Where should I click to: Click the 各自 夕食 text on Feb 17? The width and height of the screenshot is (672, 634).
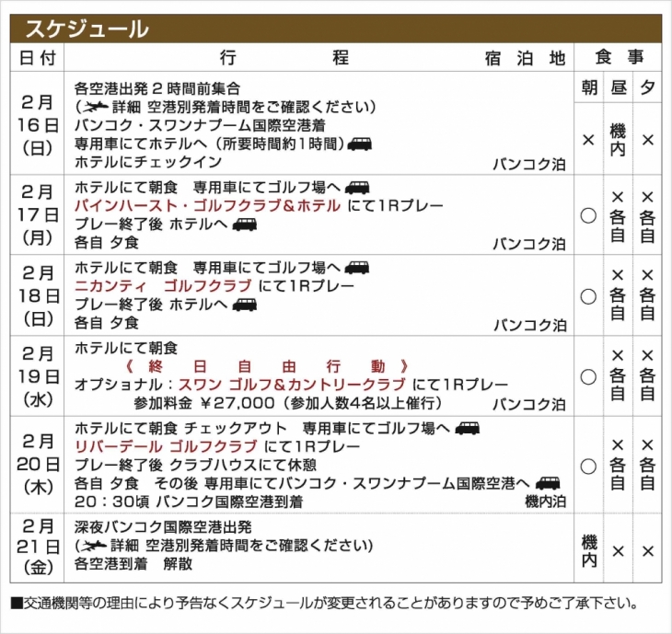pyautogui.click(x=107, y=242)
